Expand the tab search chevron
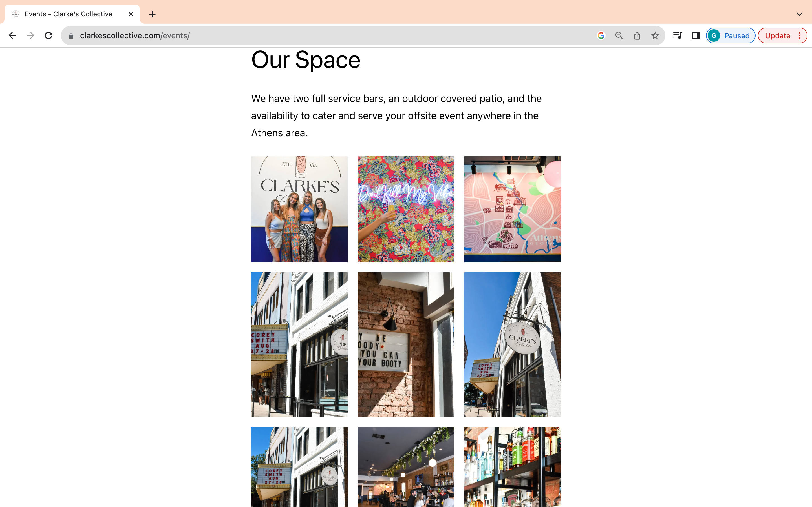Image resolution: width=812 pixels, height=507 pixels. click(x=799, y=14)
